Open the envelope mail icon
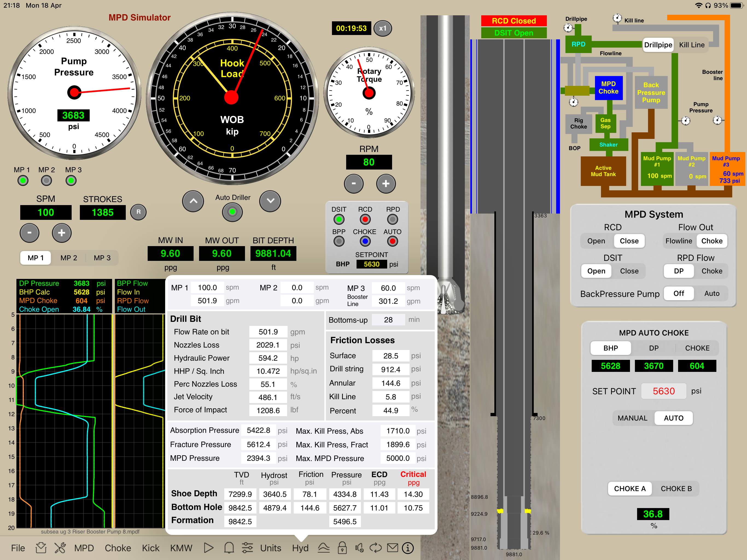 pyautogui.click(x=392, y=548)
